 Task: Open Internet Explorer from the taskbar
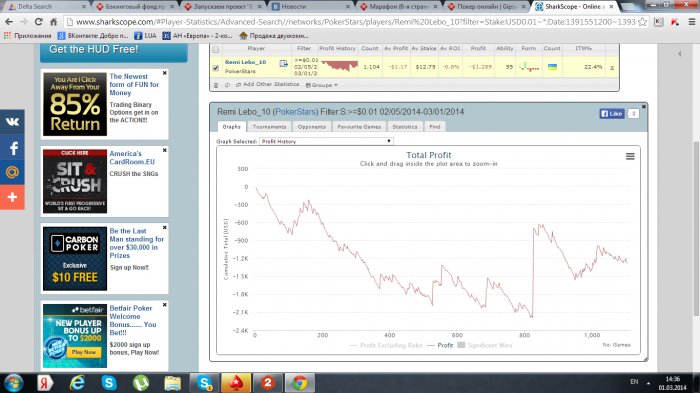pos(77,383)
